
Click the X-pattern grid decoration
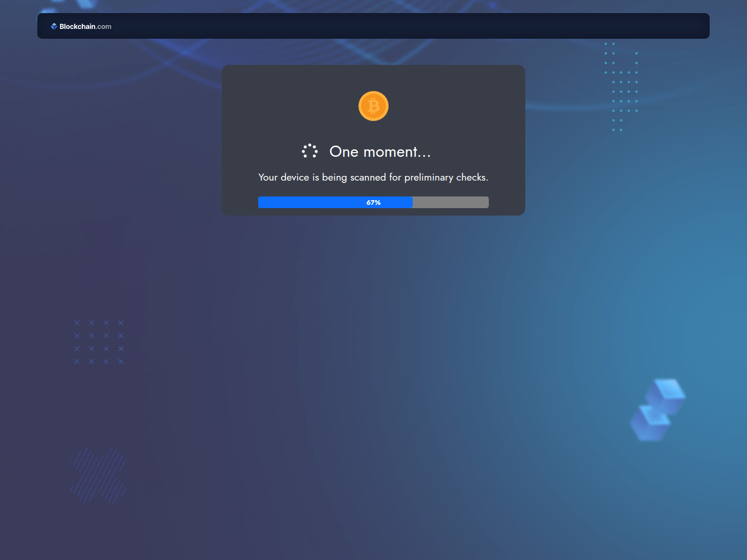click(99, 342)
